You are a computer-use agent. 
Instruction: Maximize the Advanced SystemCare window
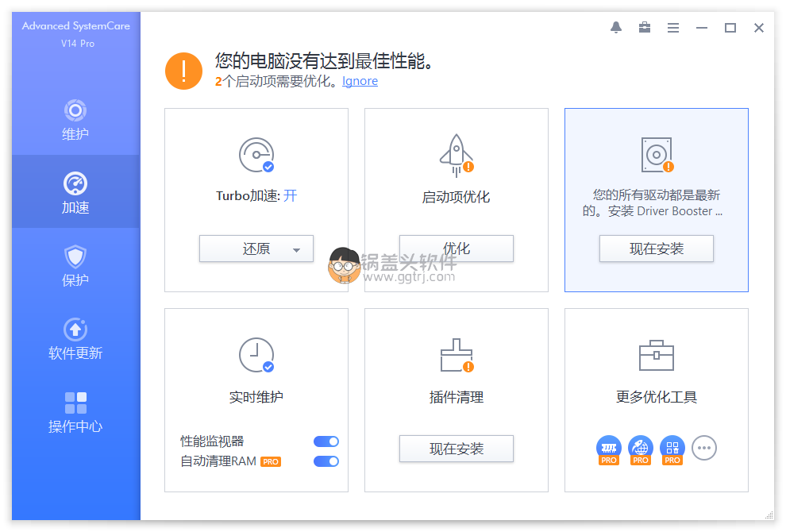tap(730, 28)
